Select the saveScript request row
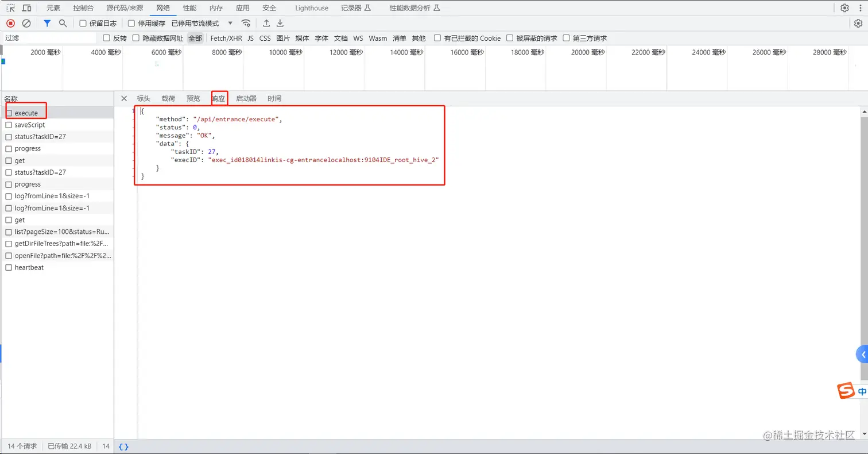This screenshot has height=454, width=868. 57,125
